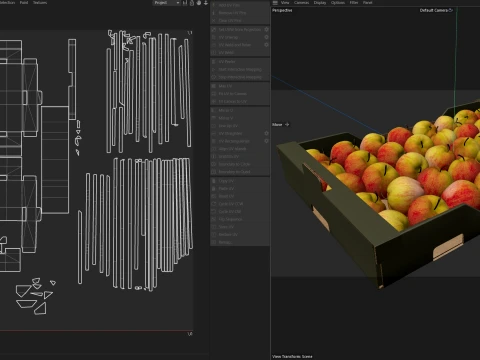Click the Store UV command
The width and height of the screenshot is (480, 360).
click(x=226, y=227)
